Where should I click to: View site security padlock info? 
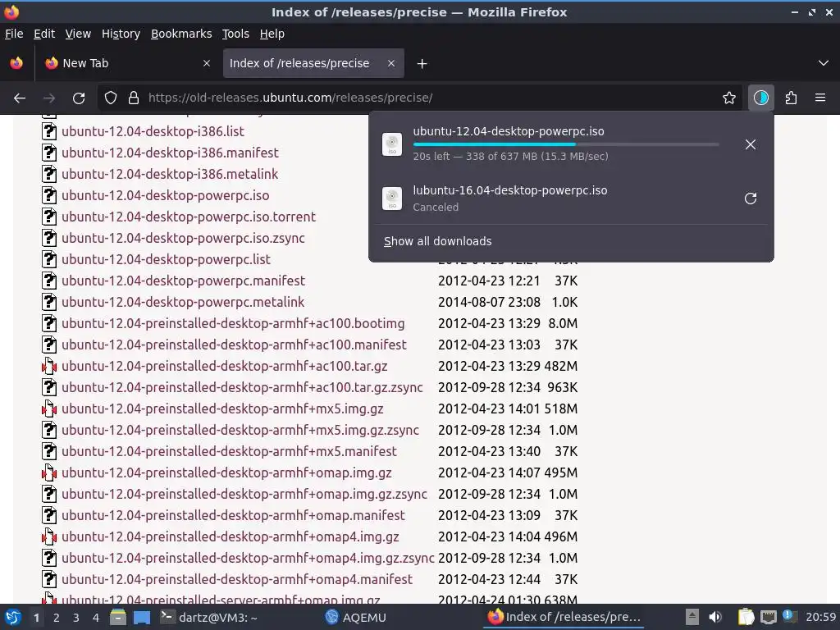[x=134, y=98]
